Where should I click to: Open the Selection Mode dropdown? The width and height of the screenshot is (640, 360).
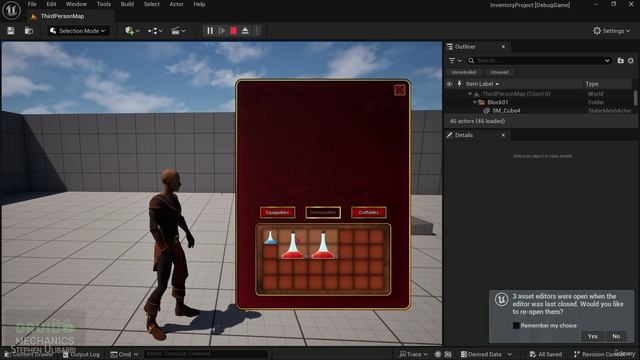click(78, 31)
